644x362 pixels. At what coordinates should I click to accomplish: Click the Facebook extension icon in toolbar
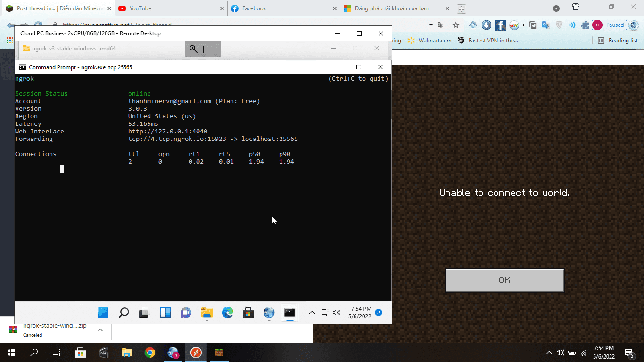coord(501,25)
